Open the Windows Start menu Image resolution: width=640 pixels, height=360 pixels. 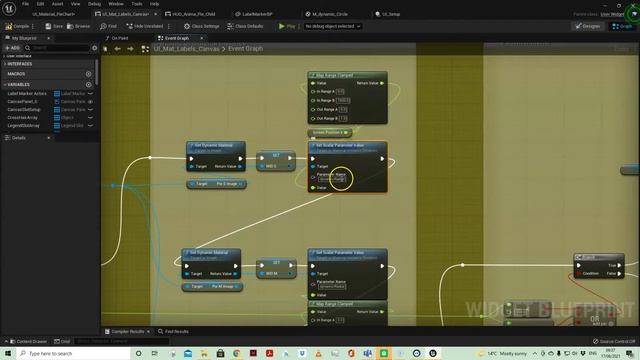click(x=8, y=353)
